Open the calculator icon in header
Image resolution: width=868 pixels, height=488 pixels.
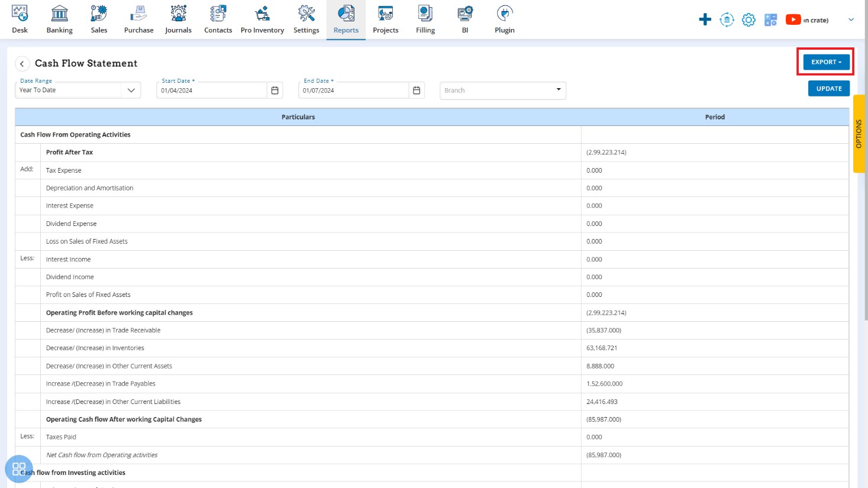(x=770, y=20)
